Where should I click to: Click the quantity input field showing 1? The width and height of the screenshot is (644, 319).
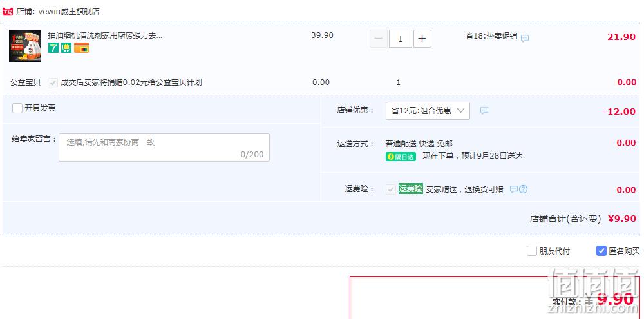pyautogui.click(x=401, y=39)
